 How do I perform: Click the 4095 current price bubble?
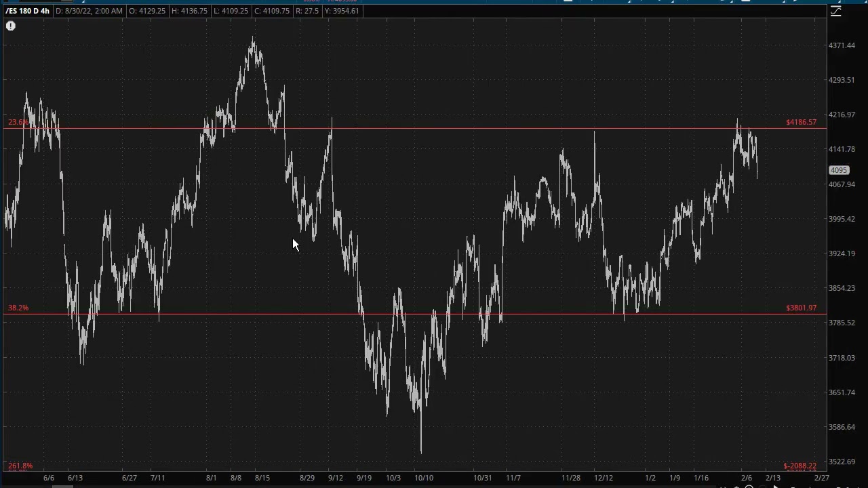coord(839,170)
